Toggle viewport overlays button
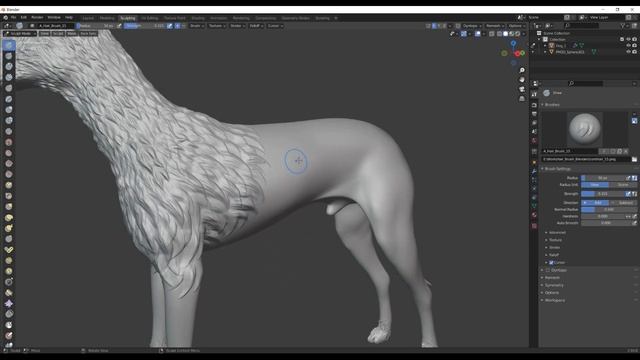The width and height of the screenshot is (640, 360). coord(478,34)
